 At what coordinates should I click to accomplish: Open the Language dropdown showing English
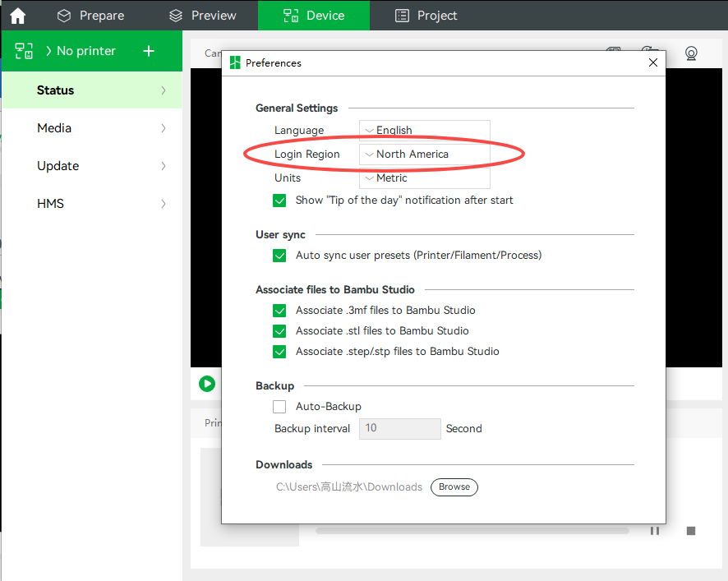424,130
